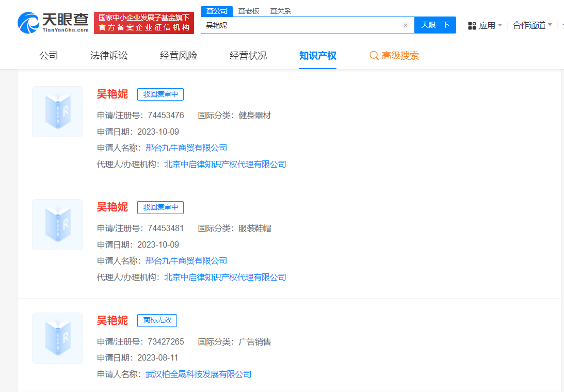The width and height of the screenshot is (564, 392).
Task: Click 国际分类 健身器材 text
Action: click(255, 116)
